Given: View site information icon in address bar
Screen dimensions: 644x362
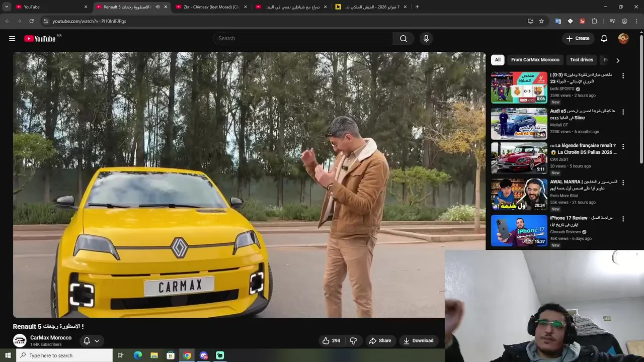Looking at the screenshot, I should [x=46, y=21].
